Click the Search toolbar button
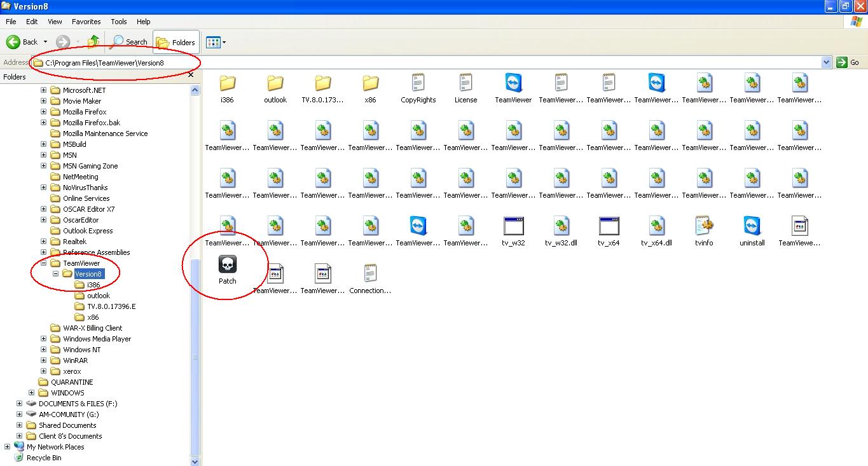 pyautogui.click(x=129, y=42)
